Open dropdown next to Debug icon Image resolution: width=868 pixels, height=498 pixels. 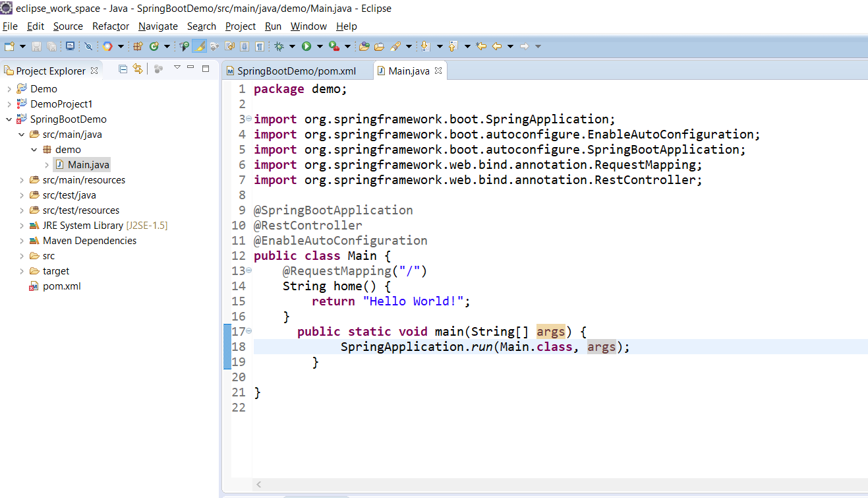[292, 46]
